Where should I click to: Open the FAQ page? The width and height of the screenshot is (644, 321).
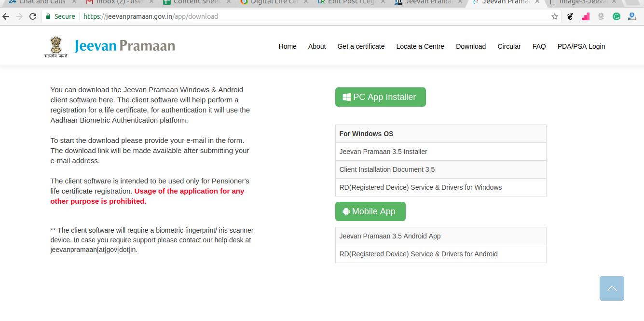539,46
